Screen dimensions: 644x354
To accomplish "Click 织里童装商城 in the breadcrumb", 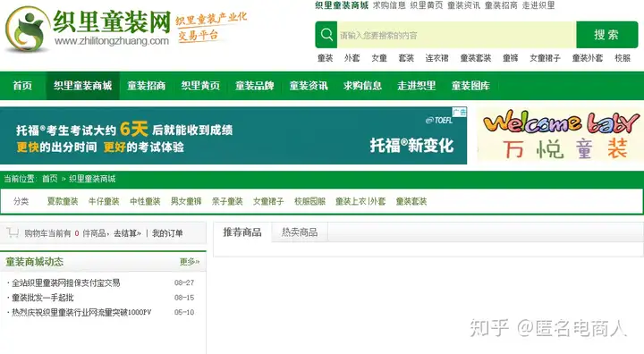I will coord(92,179).
